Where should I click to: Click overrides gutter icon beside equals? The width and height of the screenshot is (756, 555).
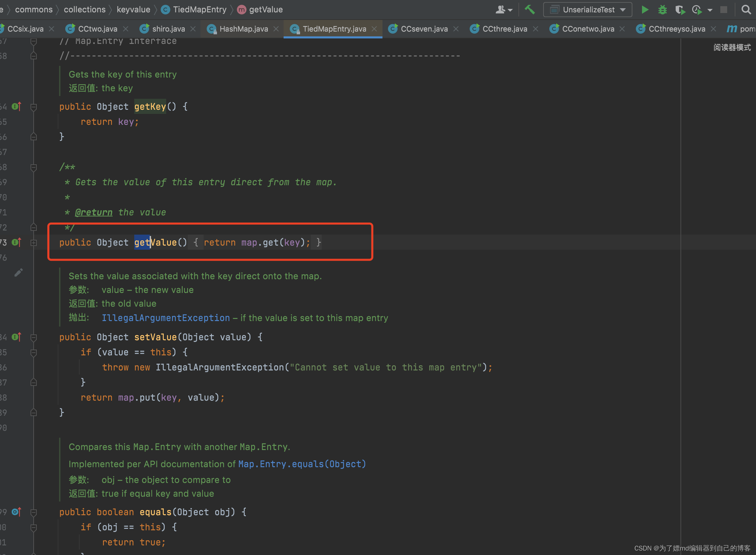[16, 512]
